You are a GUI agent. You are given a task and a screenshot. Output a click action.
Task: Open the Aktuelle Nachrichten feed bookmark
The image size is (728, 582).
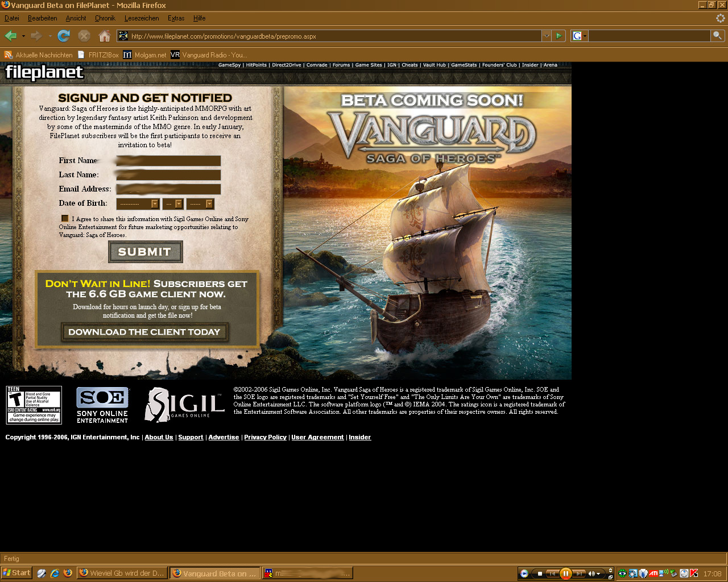(39, 55)
